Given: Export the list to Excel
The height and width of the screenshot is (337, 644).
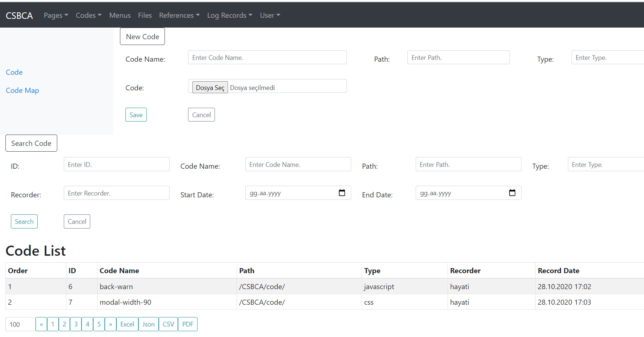Looking at the screenshot, I should click(x=127, y=324).
